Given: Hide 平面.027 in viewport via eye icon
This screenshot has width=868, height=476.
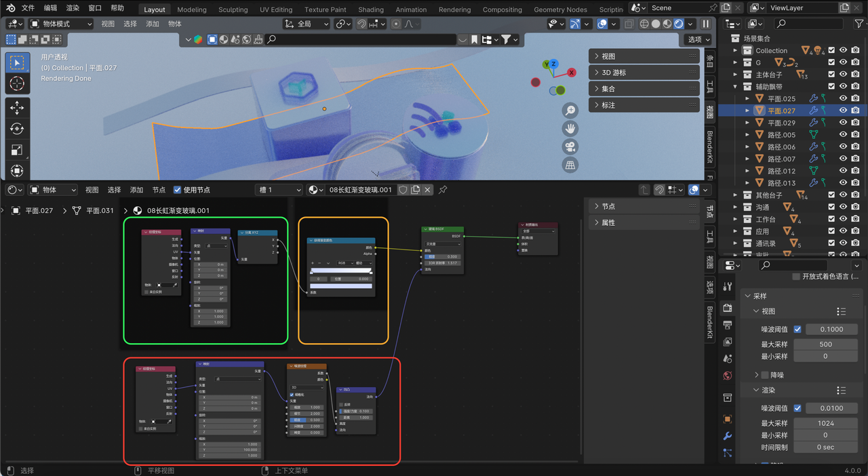Looking at the screenshot, I should pyautogui.click(x=844, y=111).
